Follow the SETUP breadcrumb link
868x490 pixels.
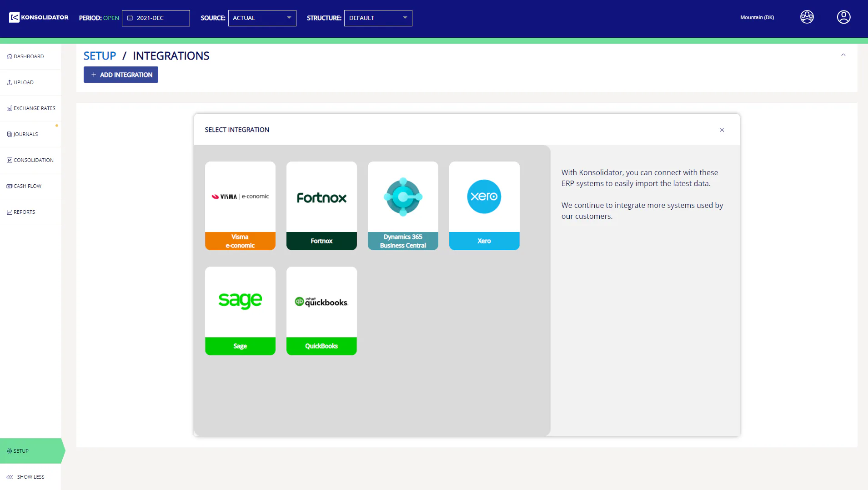(100, 56)
